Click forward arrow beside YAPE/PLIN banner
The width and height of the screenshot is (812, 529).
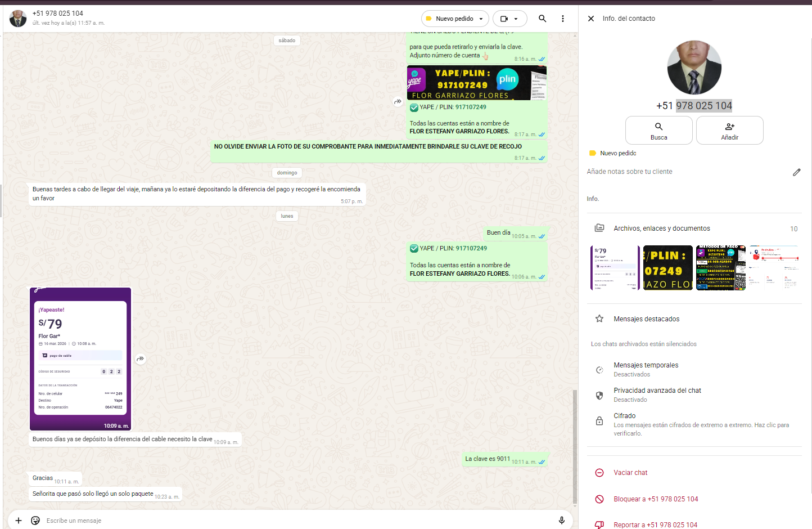398,102
